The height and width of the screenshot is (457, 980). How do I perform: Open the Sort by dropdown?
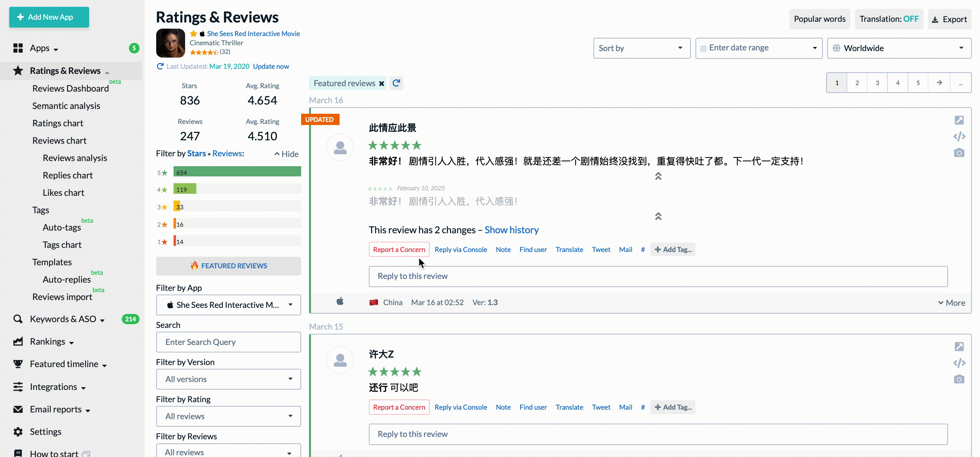click(x=641, y=48)
